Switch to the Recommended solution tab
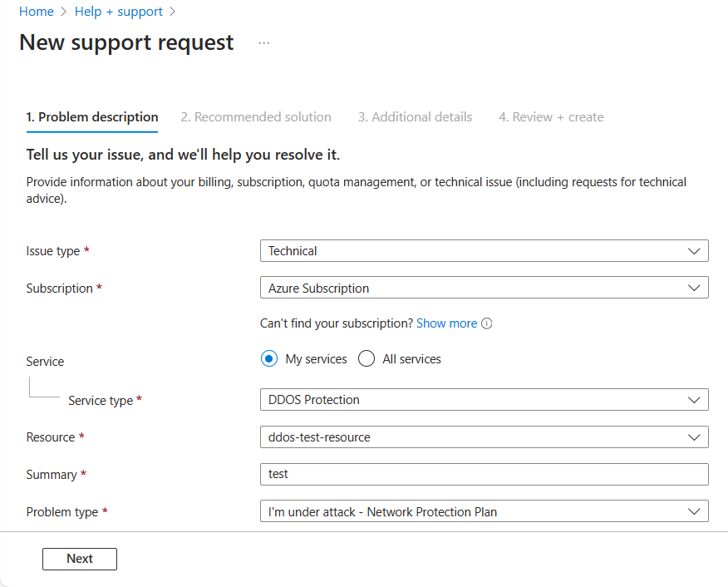 coord(256,116)
